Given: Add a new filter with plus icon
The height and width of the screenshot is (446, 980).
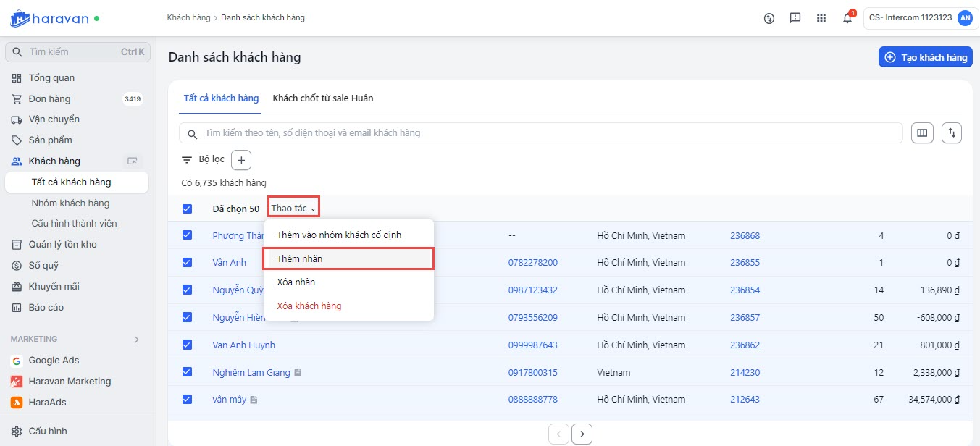Looking at the screenshot, I should [241, 160].
